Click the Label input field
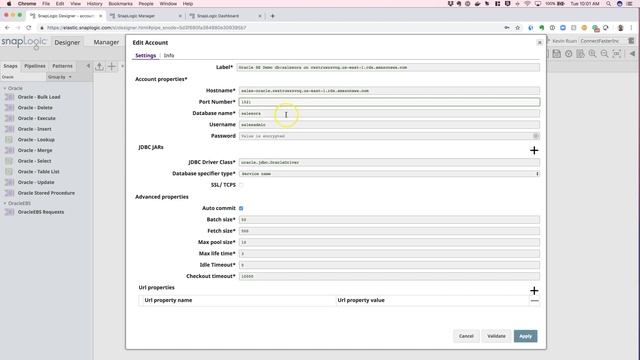Viewport: 640px width, 360px height. [x=388, y=67]
